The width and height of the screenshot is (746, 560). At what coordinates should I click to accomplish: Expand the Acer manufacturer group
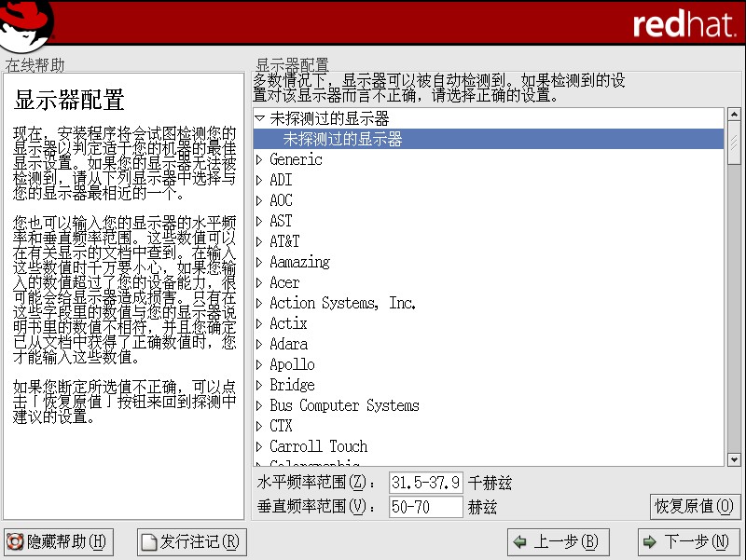click(x=259, y=282)
